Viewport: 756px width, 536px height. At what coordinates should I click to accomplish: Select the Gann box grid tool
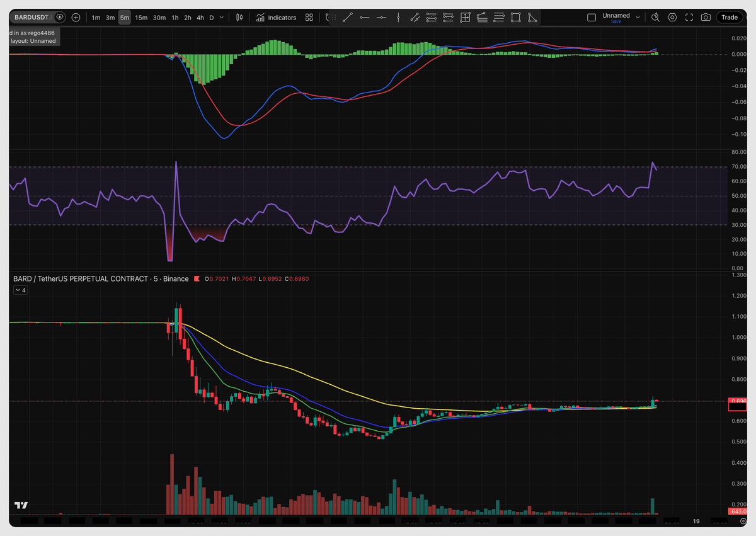[465, 18]
